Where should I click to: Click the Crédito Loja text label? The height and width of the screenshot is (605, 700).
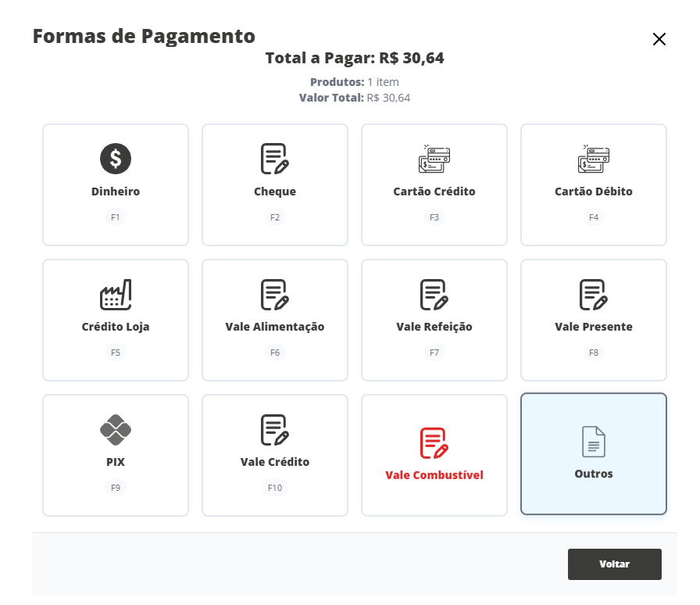point(116,327)
